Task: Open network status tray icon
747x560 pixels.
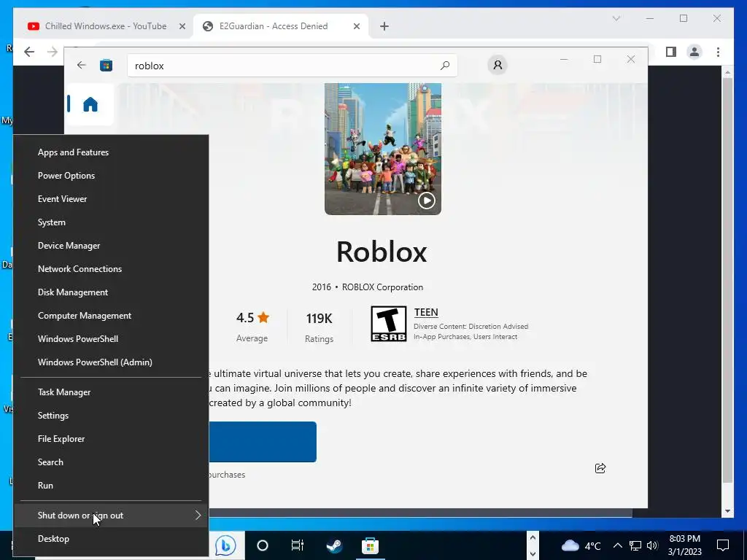Action: 635,545
